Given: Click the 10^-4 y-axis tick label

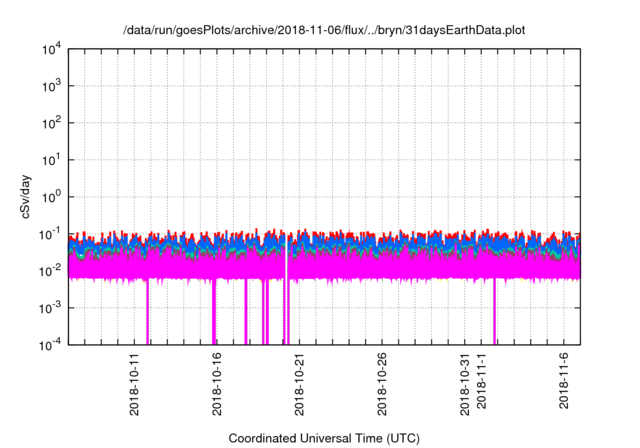Looking at the screenshot, I should pos(51,346).
